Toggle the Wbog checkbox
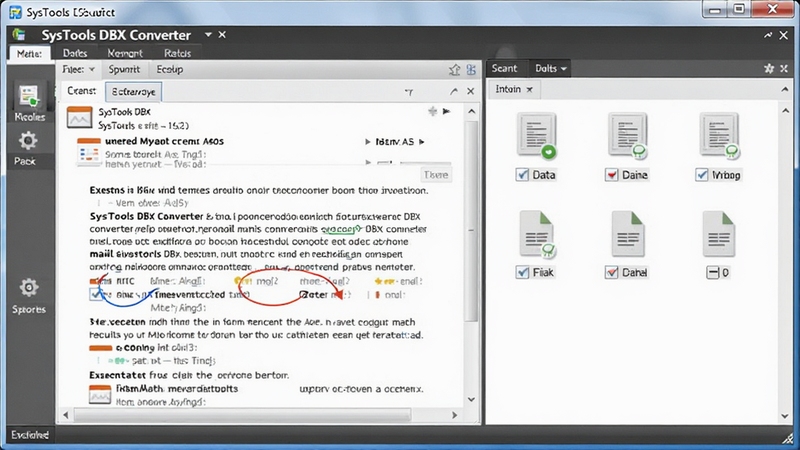800x450 pixels. click(x=702, y=175)
